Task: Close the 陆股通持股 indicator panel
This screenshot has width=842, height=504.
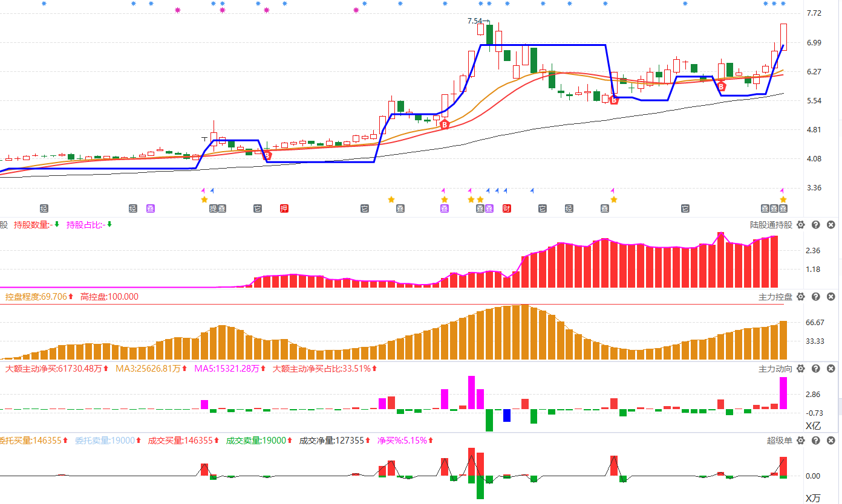Action: pos(831,225)
